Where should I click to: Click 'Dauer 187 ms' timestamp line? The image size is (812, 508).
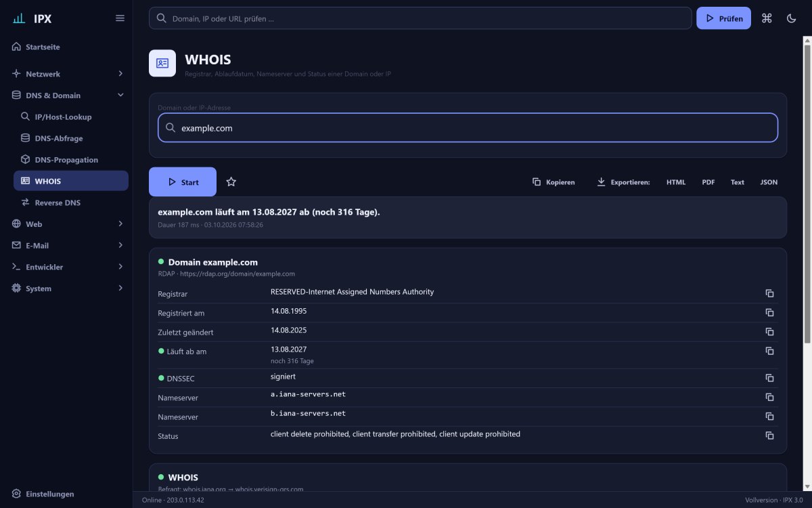pos(210,224)
